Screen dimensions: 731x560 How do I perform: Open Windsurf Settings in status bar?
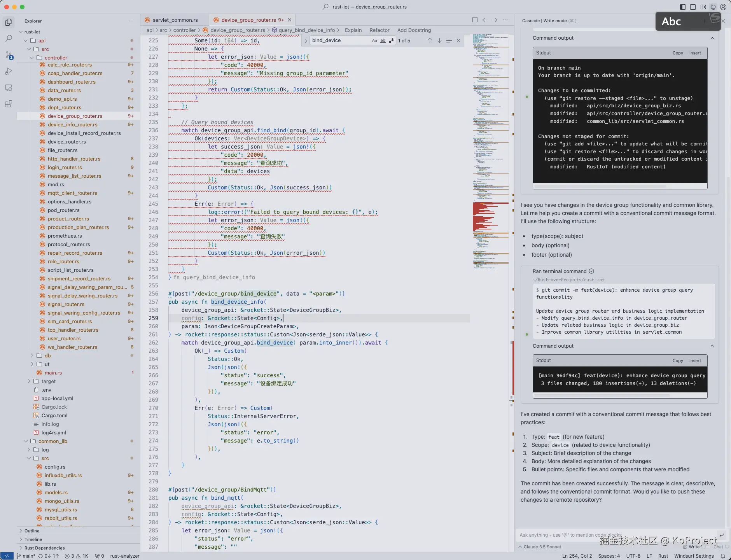[694, 556]
